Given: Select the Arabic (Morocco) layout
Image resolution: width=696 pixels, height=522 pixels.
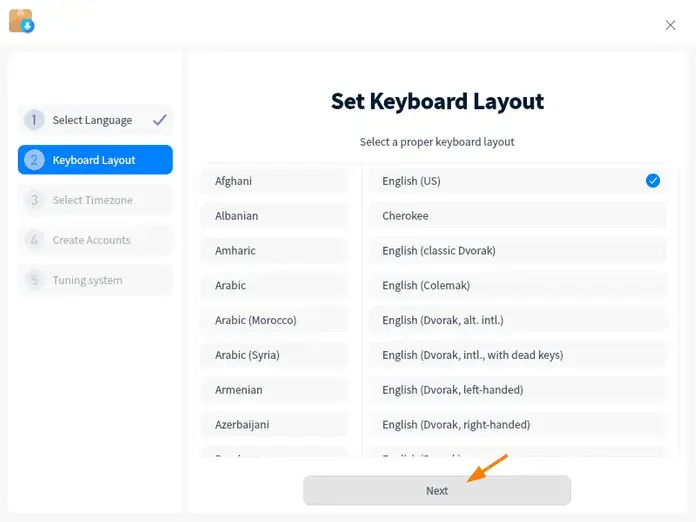Looking at the screenshot, I should pos(275,320).
